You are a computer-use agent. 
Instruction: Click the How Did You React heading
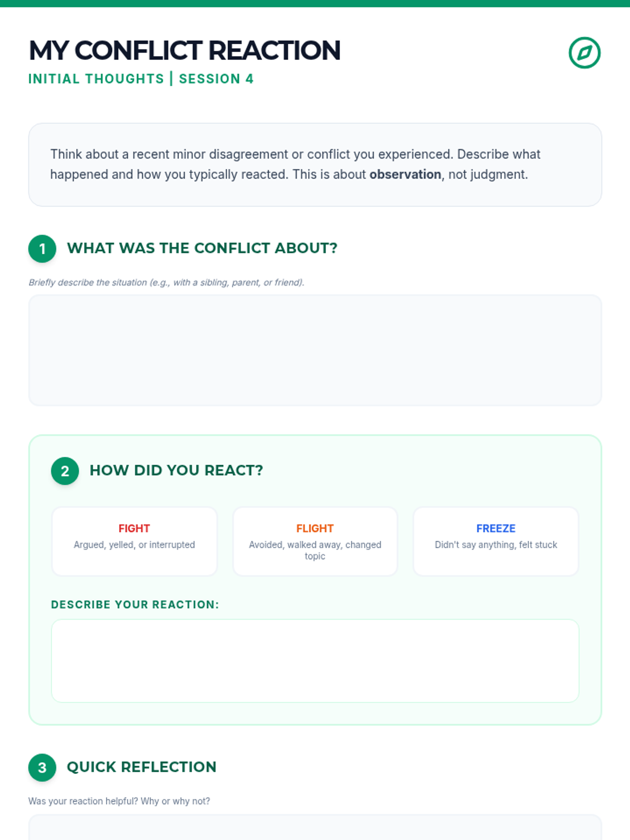(176, 470)
